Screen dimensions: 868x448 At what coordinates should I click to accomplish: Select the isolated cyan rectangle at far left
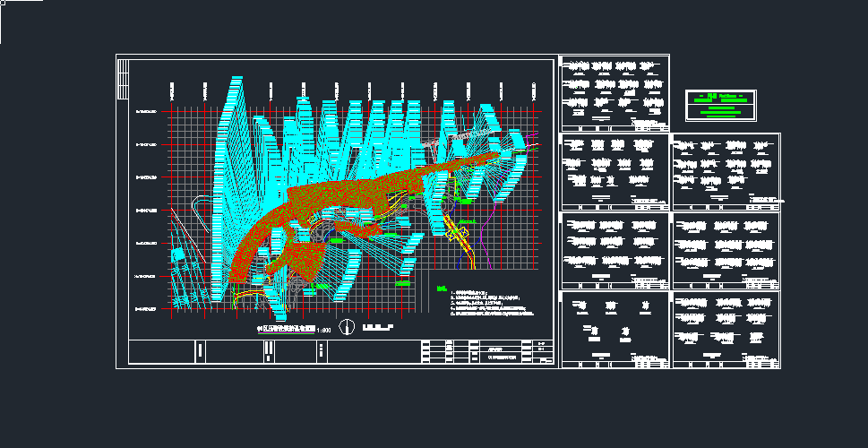pyautogui.click(x=178, y=255)
